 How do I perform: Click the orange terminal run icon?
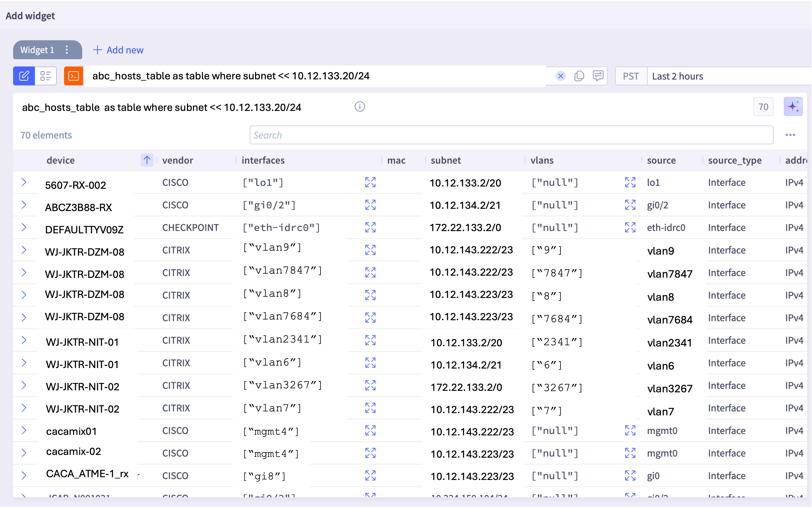pos(73,76)
